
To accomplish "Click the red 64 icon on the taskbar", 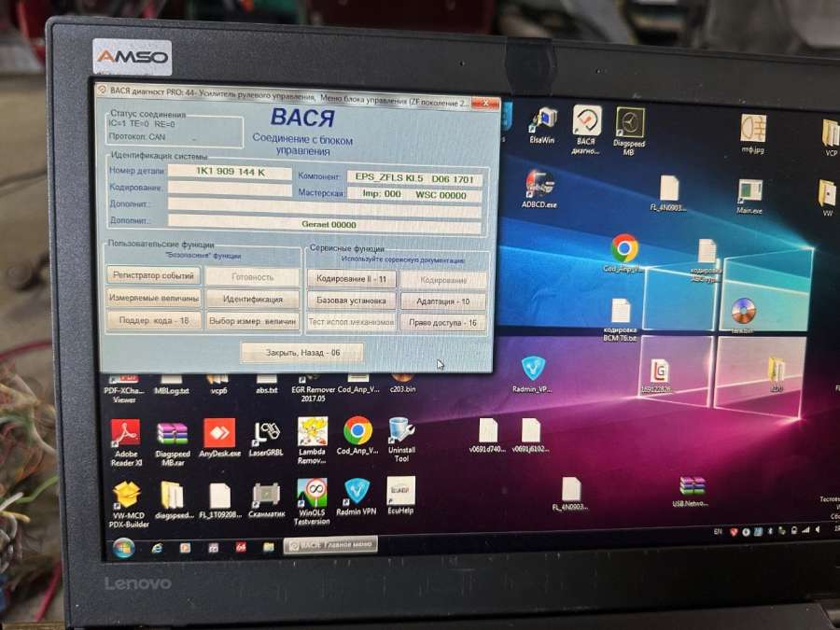I will coord(241,547).
